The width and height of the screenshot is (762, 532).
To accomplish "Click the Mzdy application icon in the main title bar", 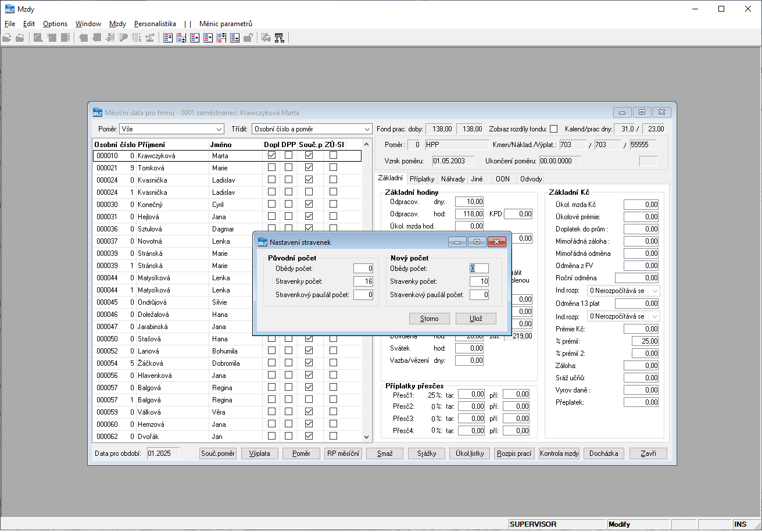I will (x=9, y=9).
